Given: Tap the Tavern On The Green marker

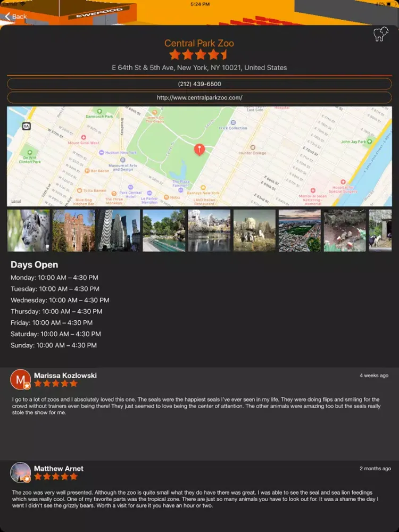Looking at the screenshot, I should (x=155, y=112).
